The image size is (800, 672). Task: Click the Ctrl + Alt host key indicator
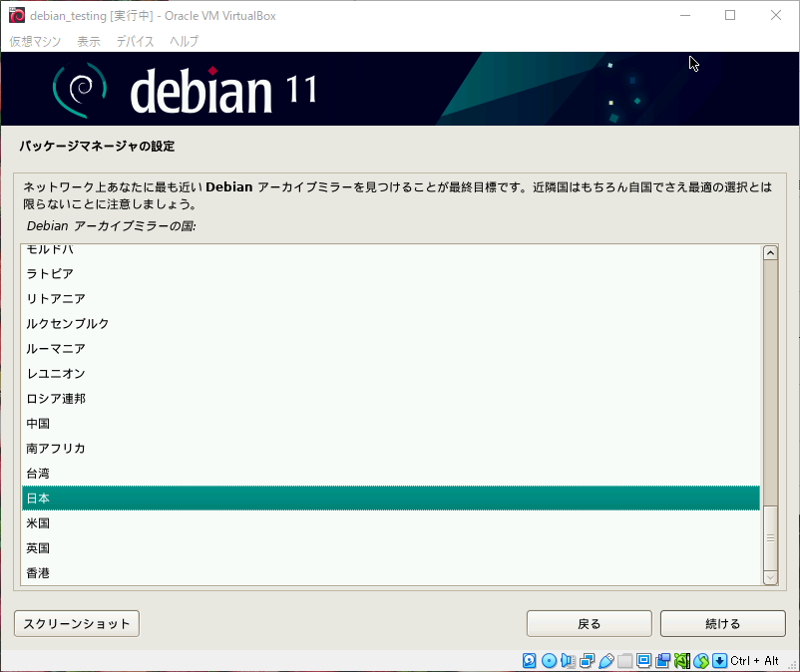[x=754, y=661]
